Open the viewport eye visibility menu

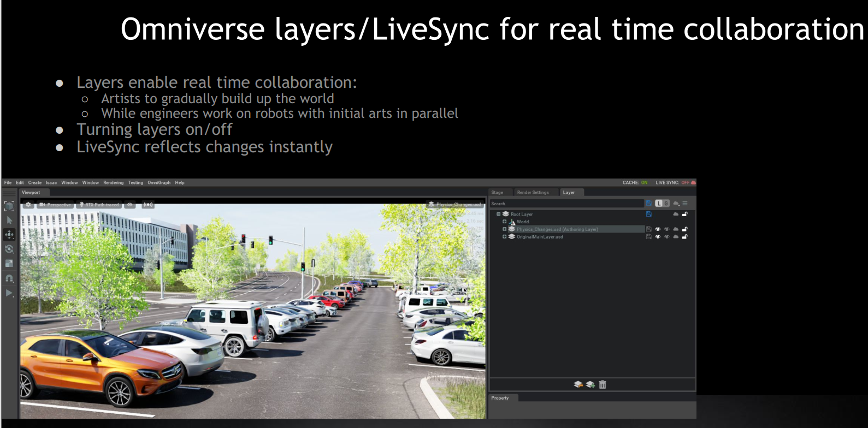point(130,205)
